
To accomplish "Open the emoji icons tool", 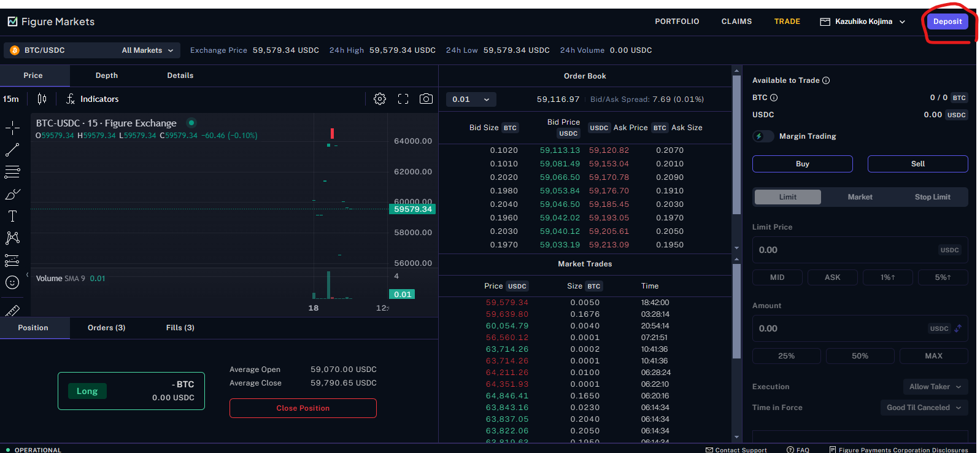I will [x=12, y=282].
